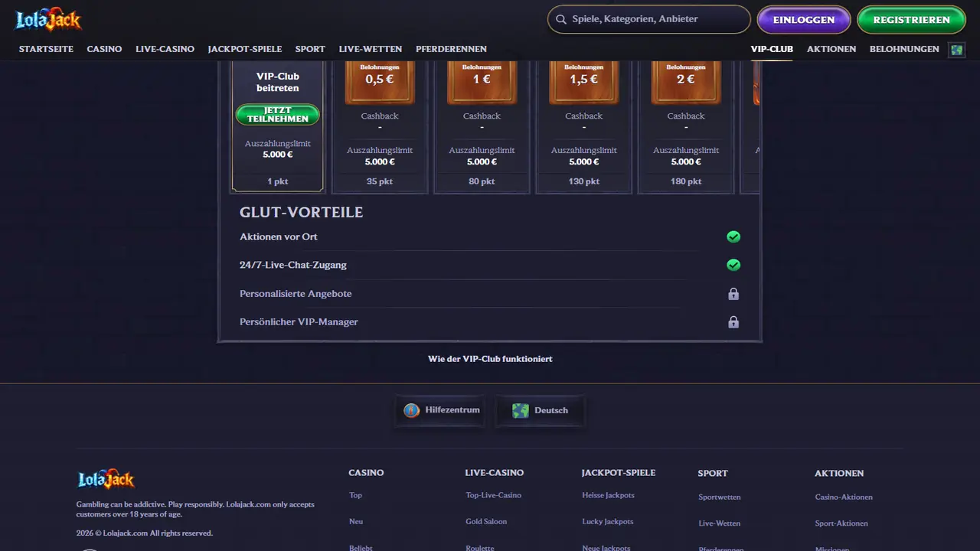Screen dimensions: 980x551
Task: Click the 130 pkt level label
Action: click(x=583, y=181)
